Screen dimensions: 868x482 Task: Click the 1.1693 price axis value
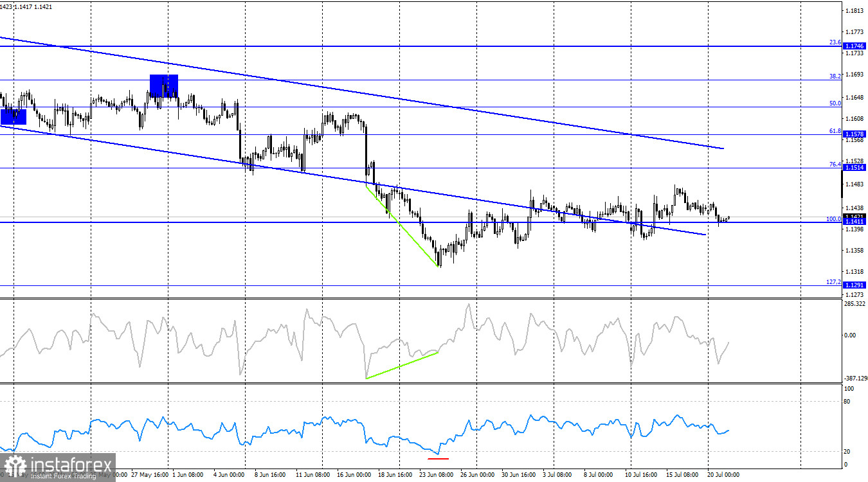pyautogui.click(x=854, y=75)
